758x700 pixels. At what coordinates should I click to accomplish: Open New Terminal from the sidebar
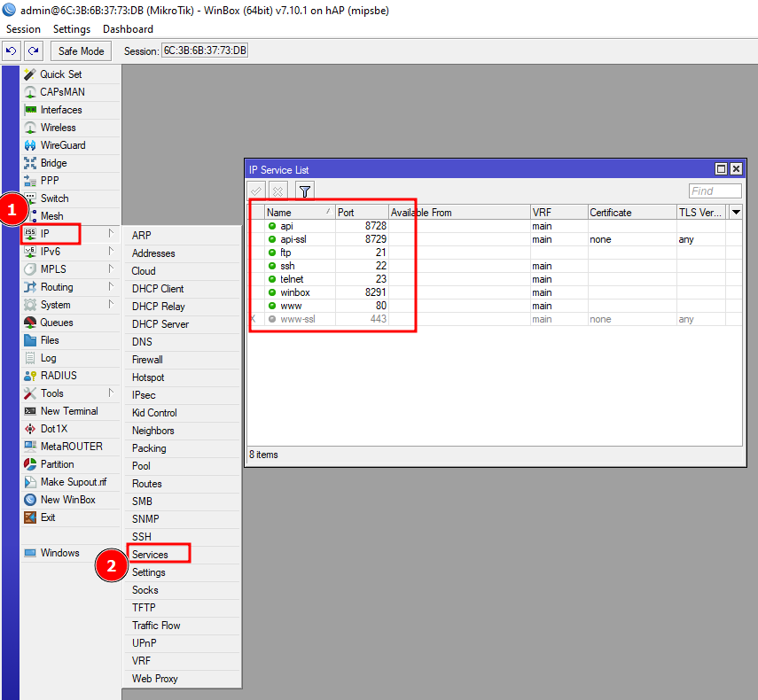click(x=68, y=411)
